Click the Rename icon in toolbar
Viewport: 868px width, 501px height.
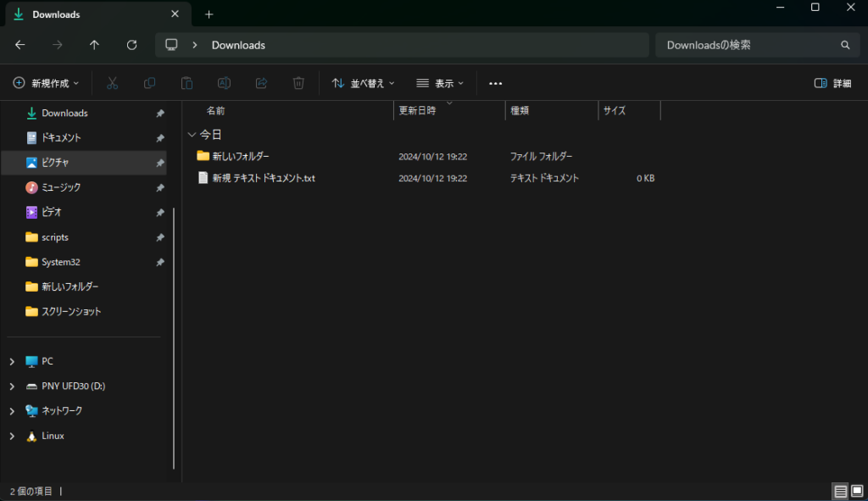coord(224,83)
